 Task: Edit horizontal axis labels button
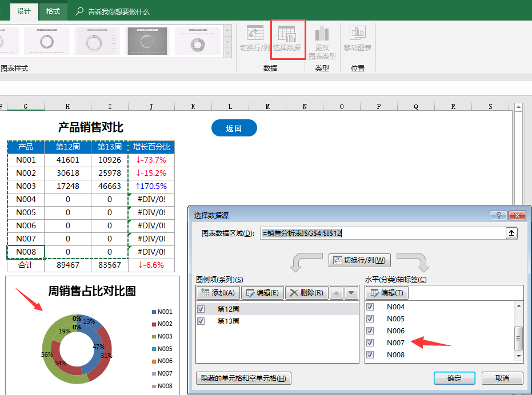pyautogui.click(x=387, y=293)
